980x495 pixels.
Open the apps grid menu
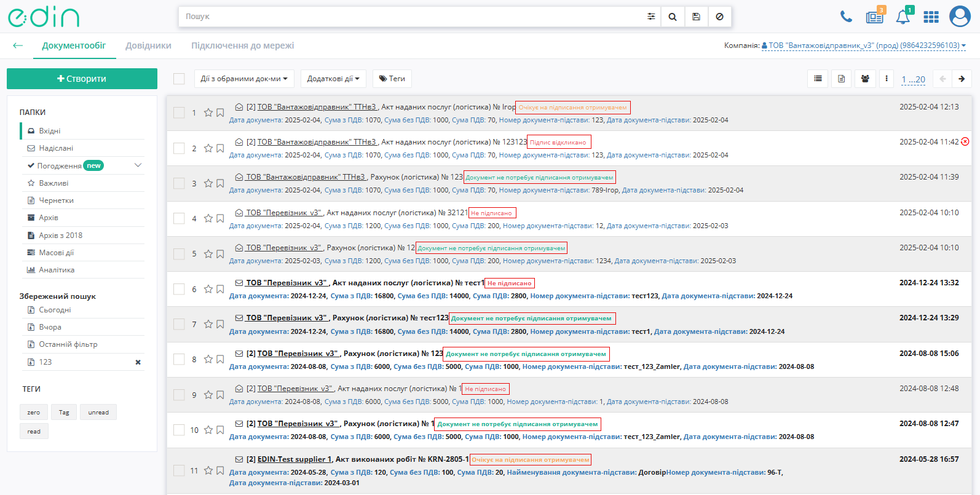click(931, 17)
